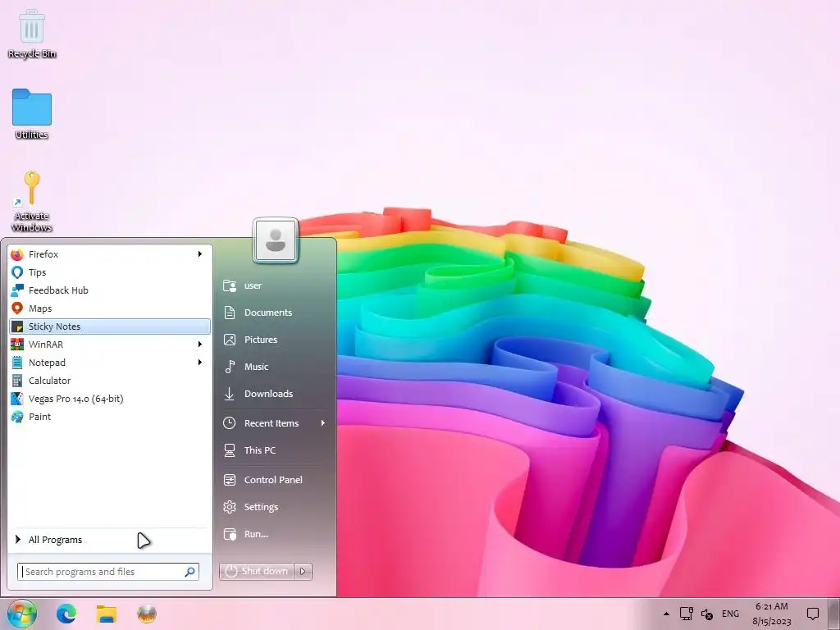Show hidden tray icons
This screenshot has height=630, width=840.
click(666, 614)
